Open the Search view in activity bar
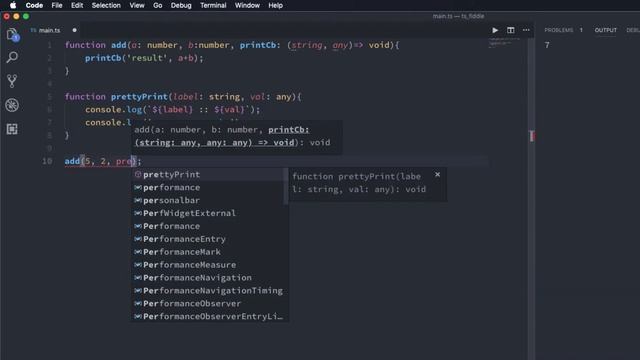 pyautogui.click(x=12, y=57)
